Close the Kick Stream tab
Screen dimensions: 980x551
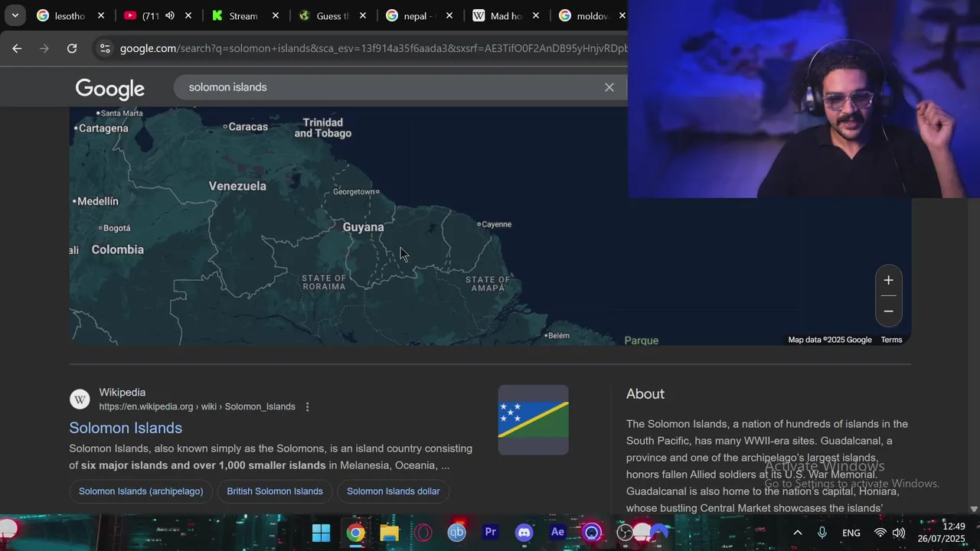click(x=276, y=15)
